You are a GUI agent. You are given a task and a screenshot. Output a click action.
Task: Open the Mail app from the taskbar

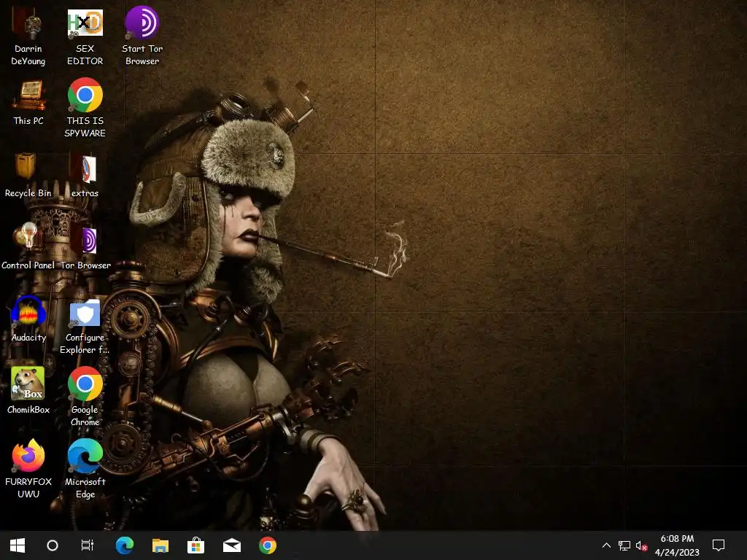tap(232, 545)
